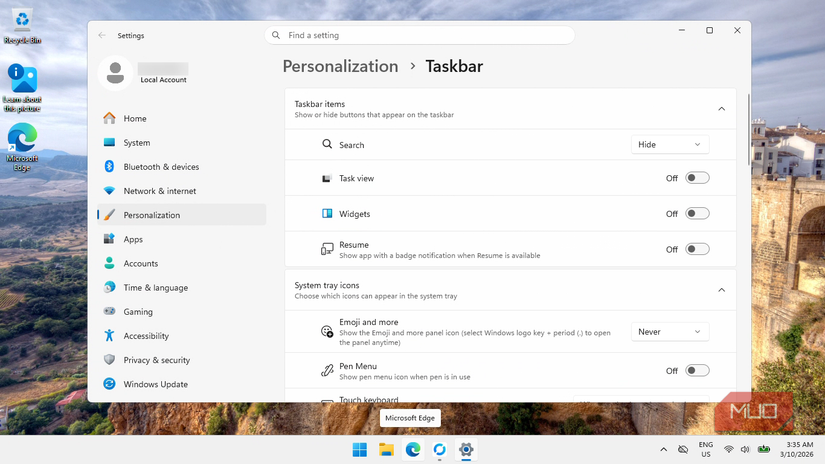Enable the Widgets toggle
Screen dimensions: 825x464
697,214
